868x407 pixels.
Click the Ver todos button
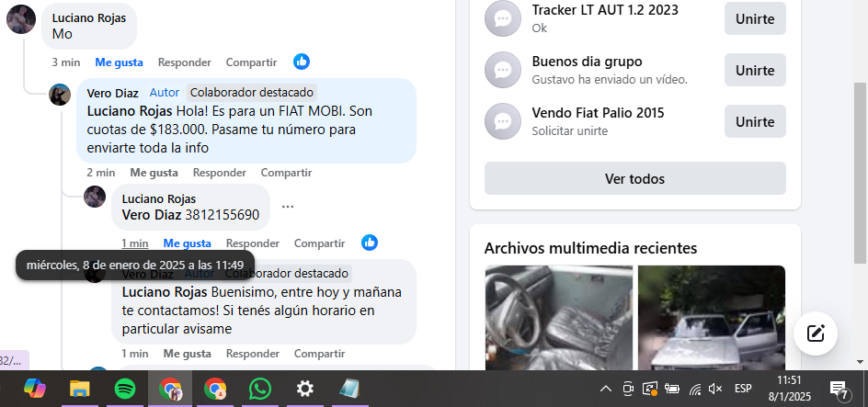pyautogui.click(x=635, y=178)
